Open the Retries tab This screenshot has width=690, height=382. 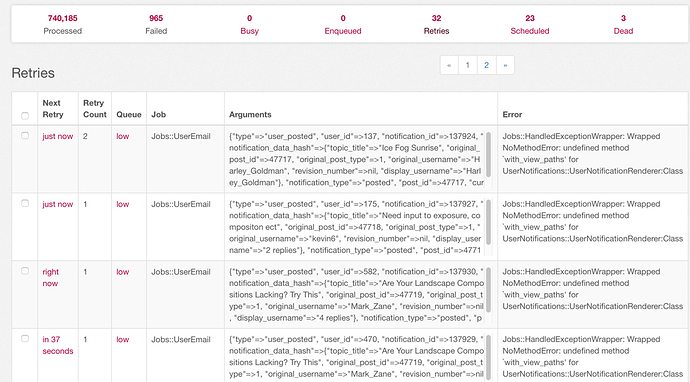(436, 24)
